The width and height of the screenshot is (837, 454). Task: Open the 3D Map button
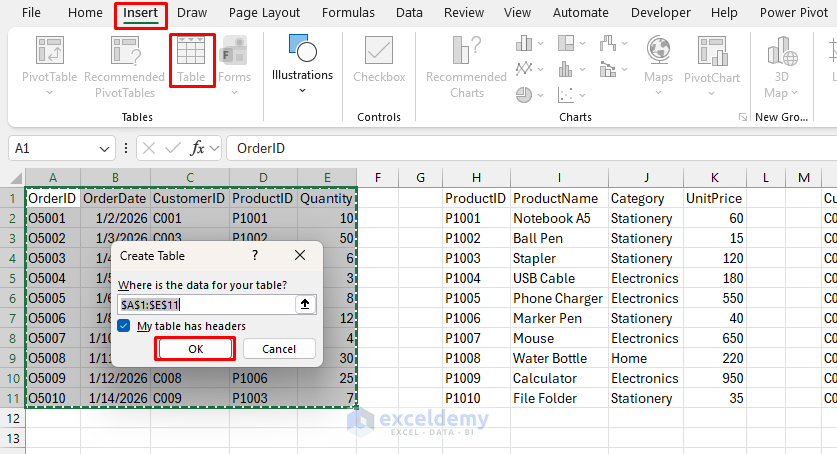point(781,67)
